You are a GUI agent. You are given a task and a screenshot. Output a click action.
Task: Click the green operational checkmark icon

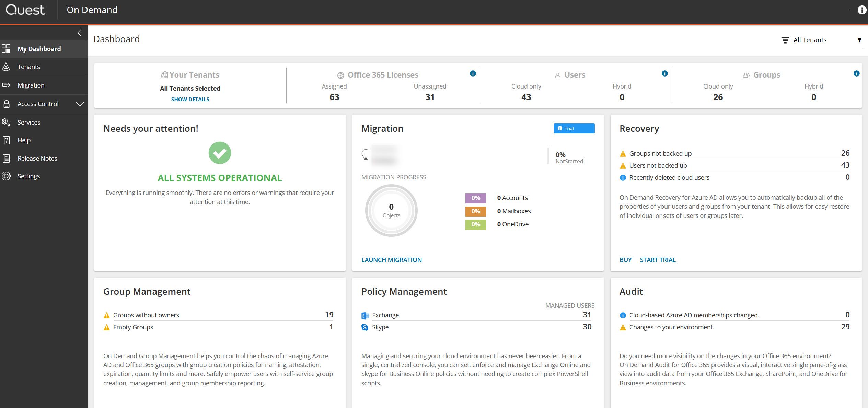click(x=220, y=153)
